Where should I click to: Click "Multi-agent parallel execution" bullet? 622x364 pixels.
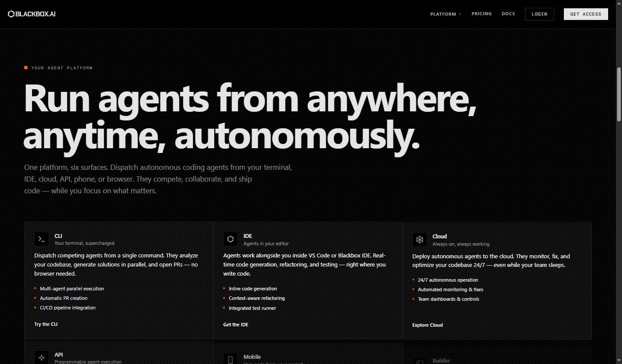pyautogui.click(x=72, y=289)
